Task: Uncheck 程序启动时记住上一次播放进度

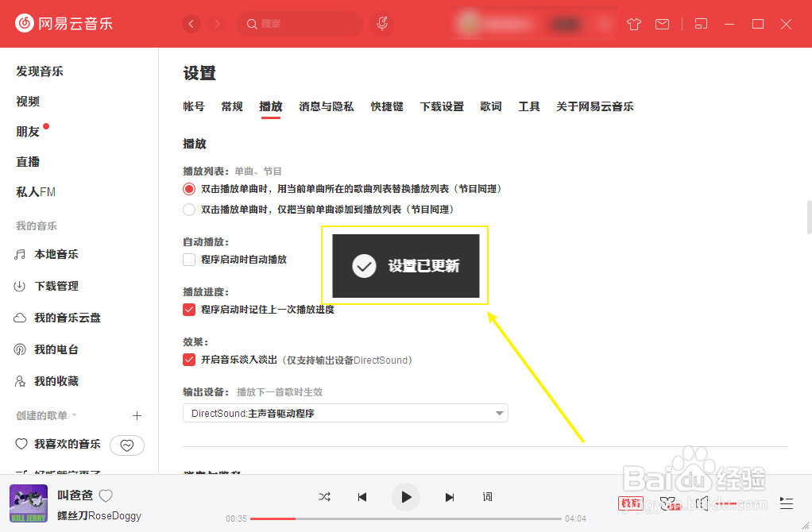Action: pyautogui.click(x=189, y=310)
